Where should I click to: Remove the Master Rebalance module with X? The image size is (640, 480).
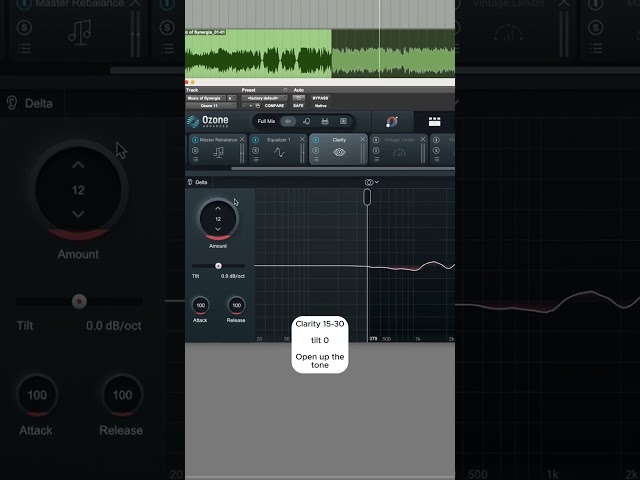pyautogui.click(x=242, y=140)
